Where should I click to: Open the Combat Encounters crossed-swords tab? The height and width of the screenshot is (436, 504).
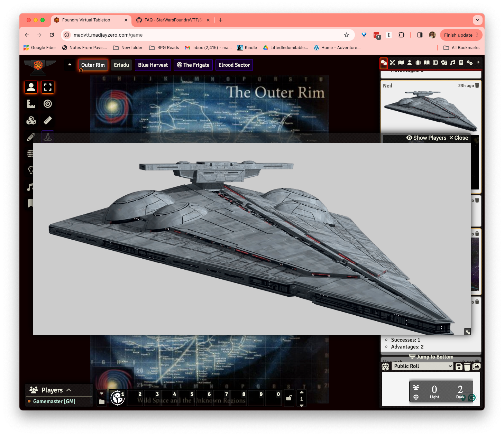(392, 63)
